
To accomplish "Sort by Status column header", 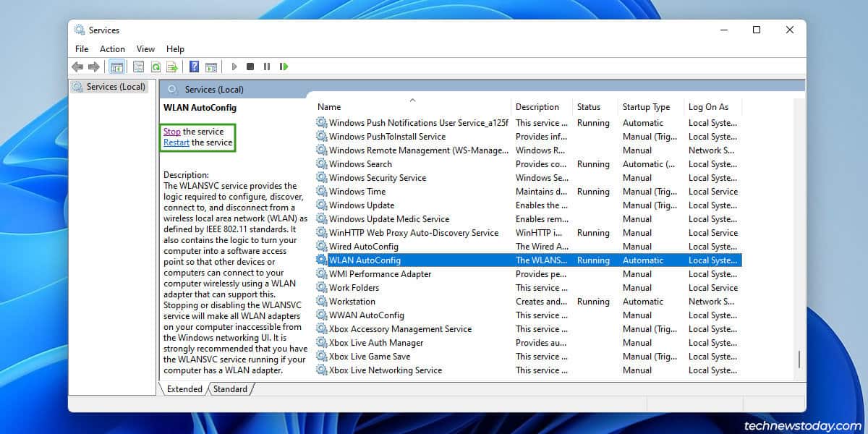I will coord(595,107).
